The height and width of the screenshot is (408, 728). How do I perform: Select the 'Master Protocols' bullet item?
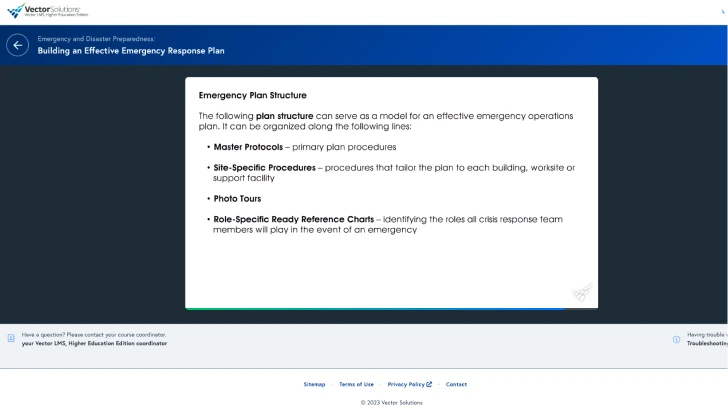(248, 147)
